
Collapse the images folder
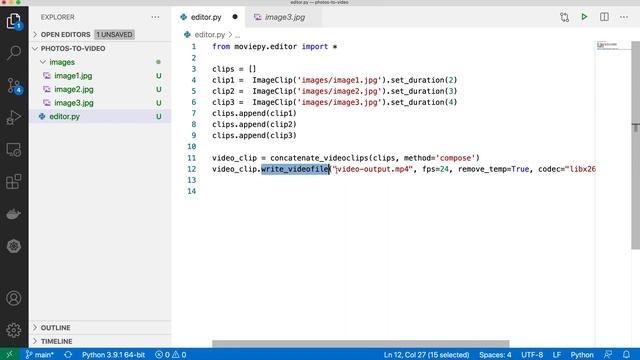pyautogui.click(x=62, y=62)
